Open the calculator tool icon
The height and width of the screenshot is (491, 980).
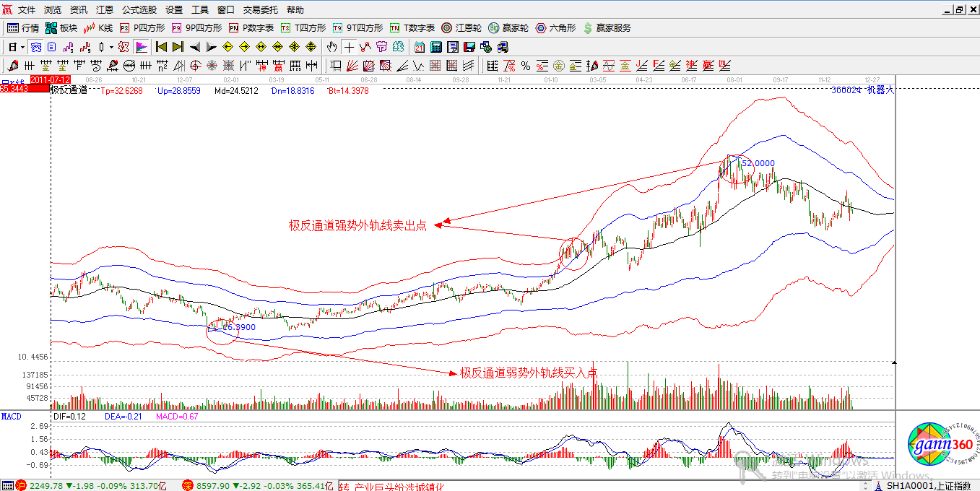436,47
